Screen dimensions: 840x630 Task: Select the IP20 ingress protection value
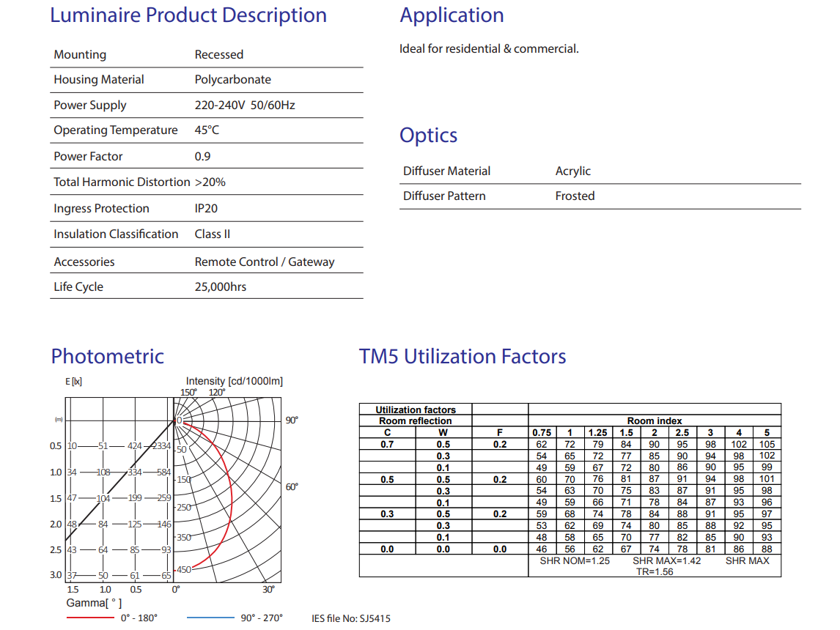tap(206, 209)
